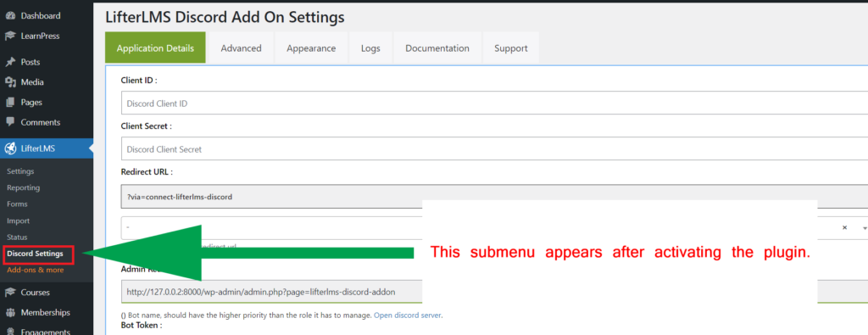Open Add-ons & more submenu link
868x335 pixels.
point(36,271)
